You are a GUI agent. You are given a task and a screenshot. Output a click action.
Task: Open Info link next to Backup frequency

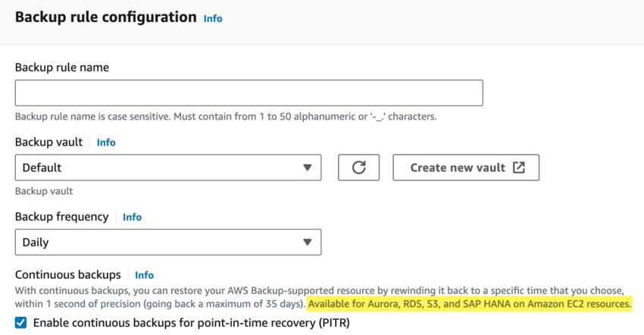(132, 217)
